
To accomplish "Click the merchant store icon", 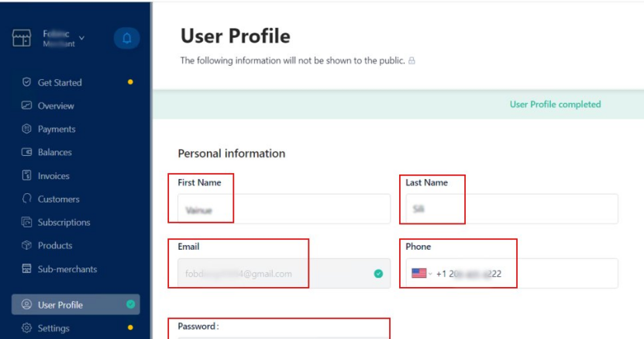I will (22, 38).
